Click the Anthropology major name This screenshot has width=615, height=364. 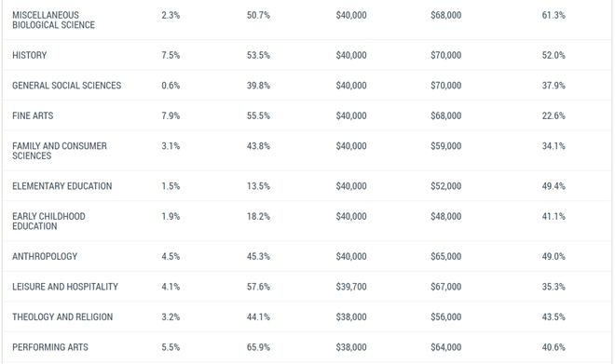[45, 256]
